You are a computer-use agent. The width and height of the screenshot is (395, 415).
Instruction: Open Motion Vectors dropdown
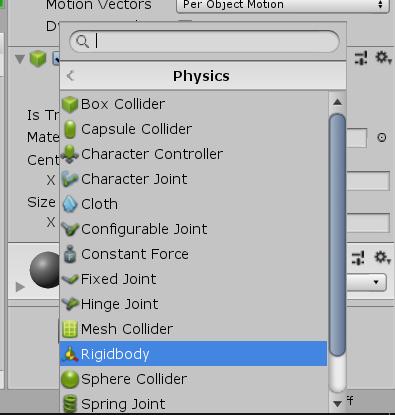click(283, 5)
